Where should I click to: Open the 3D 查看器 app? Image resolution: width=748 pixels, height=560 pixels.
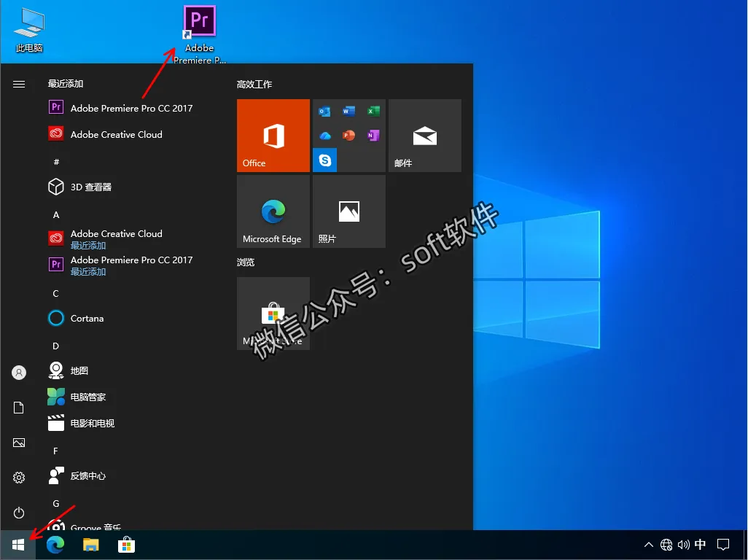[x=80, y=187]
